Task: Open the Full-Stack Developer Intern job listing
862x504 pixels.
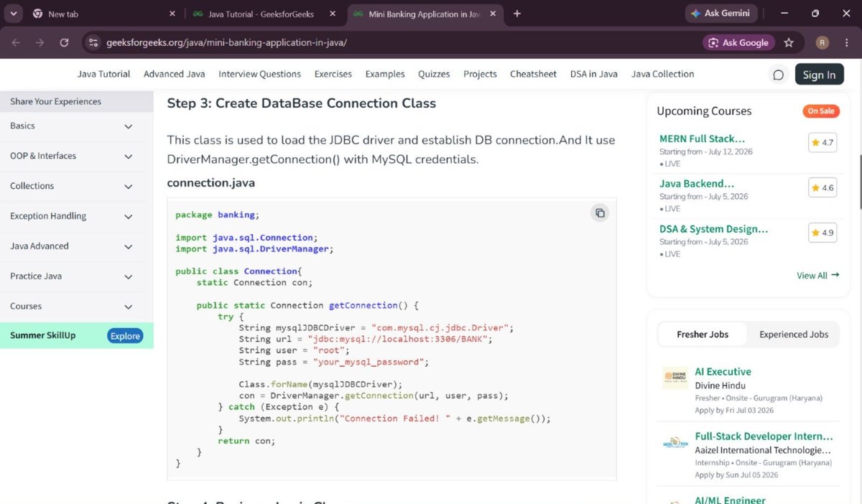Action: coord(764,437)
